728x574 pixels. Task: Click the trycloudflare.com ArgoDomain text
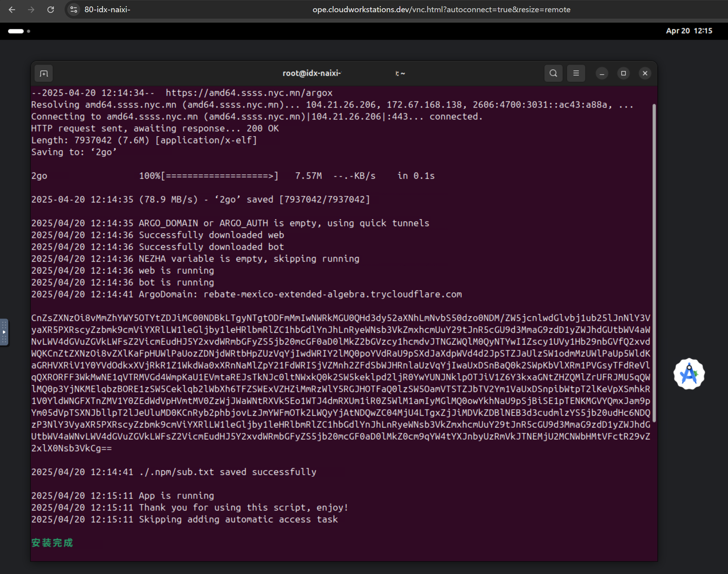pos(332,294)
